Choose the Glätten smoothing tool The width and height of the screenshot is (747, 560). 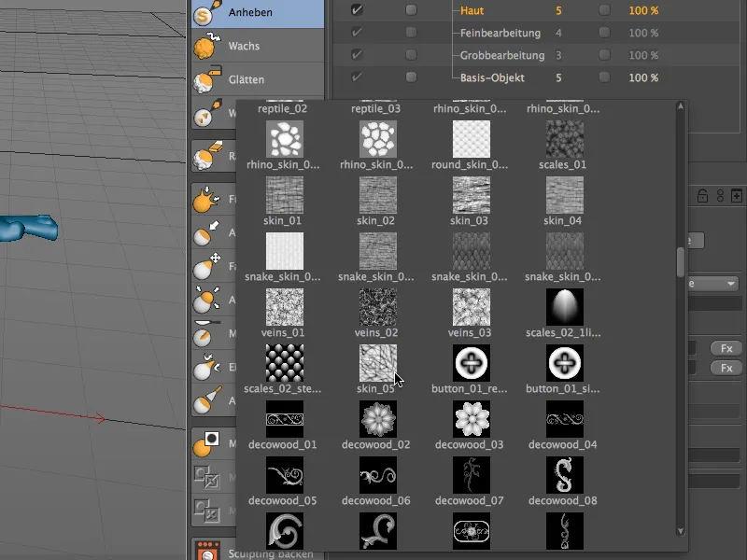tap(258, 79)
